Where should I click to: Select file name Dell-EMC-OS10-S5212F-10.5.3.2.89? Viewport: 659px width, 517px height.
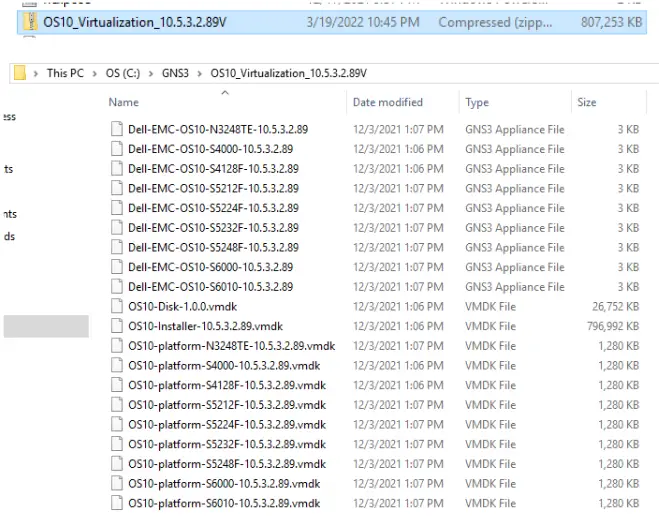[214, 188]
